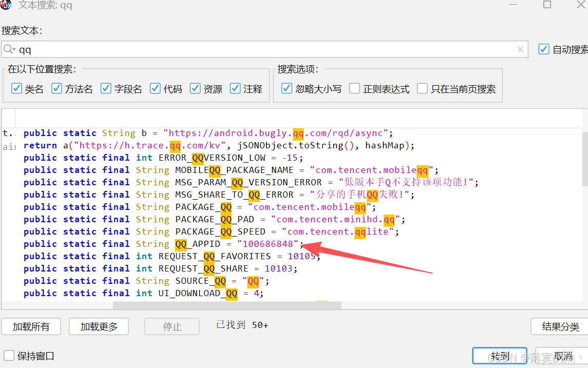Toggle the 代码 checkbox
Viewport: 588px width, 368px height.
point(155,88)
